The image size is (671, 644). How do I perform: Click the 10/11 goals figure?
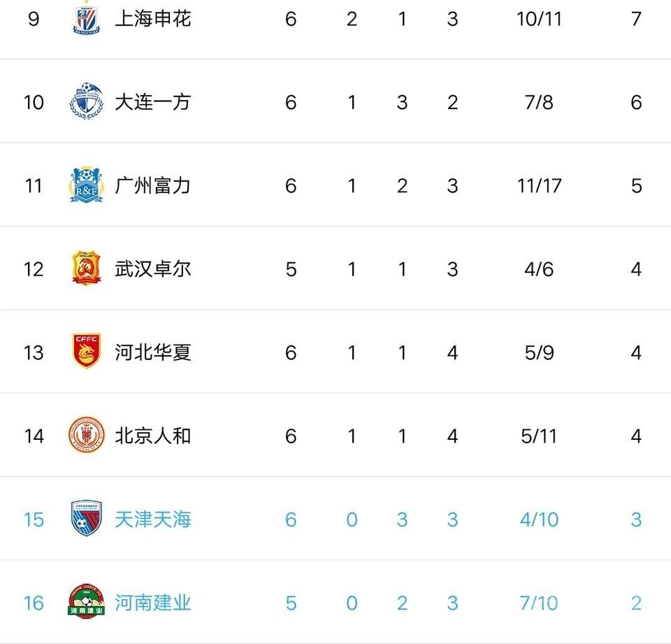(539, 19)
